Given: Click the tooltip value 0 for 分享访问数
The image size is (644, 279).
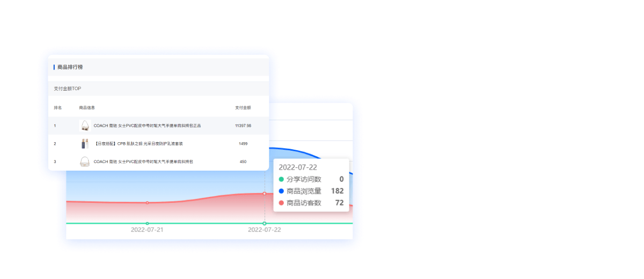Looking at the screenshot, I should 341,179.
